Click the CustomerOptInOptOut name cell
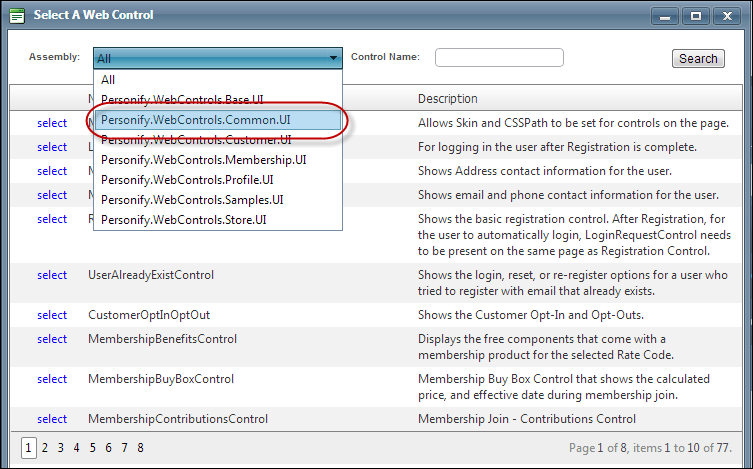 (149, 315)
